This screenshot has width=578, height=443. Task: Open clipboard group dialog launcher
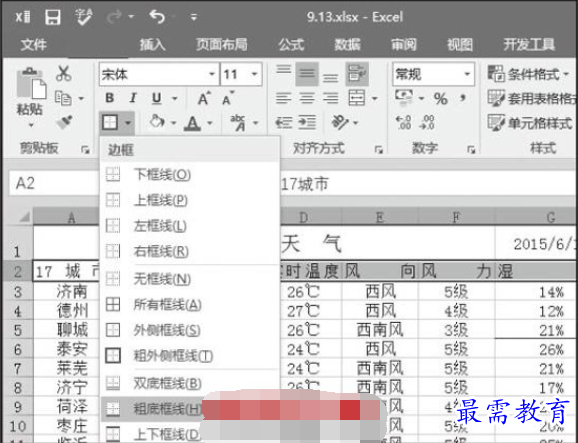pos(85,150)
